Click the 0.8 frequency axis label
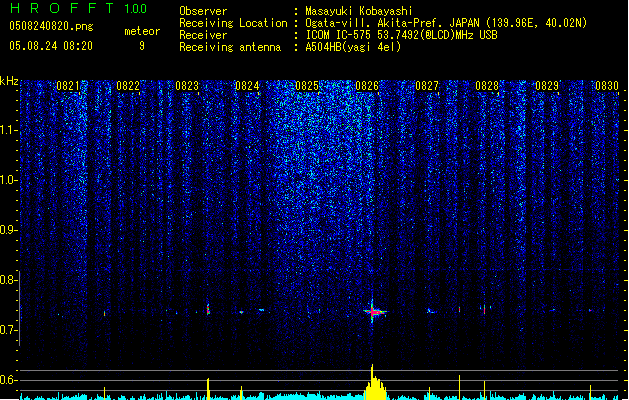 pos(8,280)
